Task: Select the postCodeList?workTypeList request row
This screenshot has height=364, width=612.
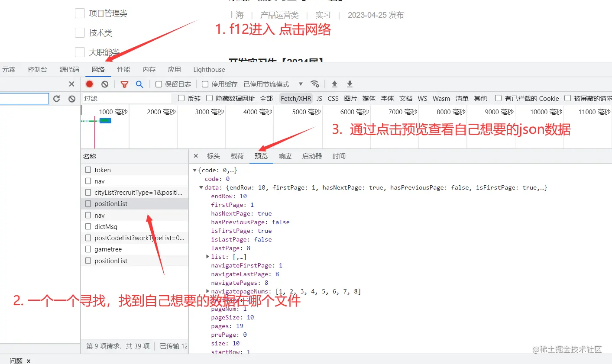Action: (134, 238)
